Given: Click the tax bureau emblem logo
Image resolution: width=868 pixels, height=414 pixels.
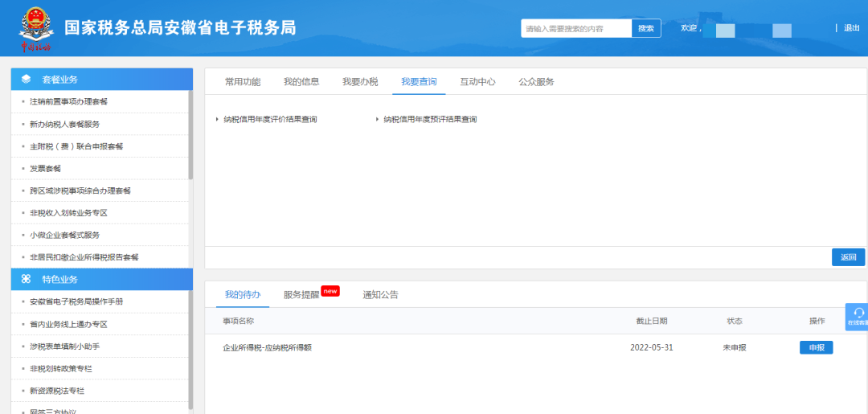Looking at the screenshot, I should 36,29.
